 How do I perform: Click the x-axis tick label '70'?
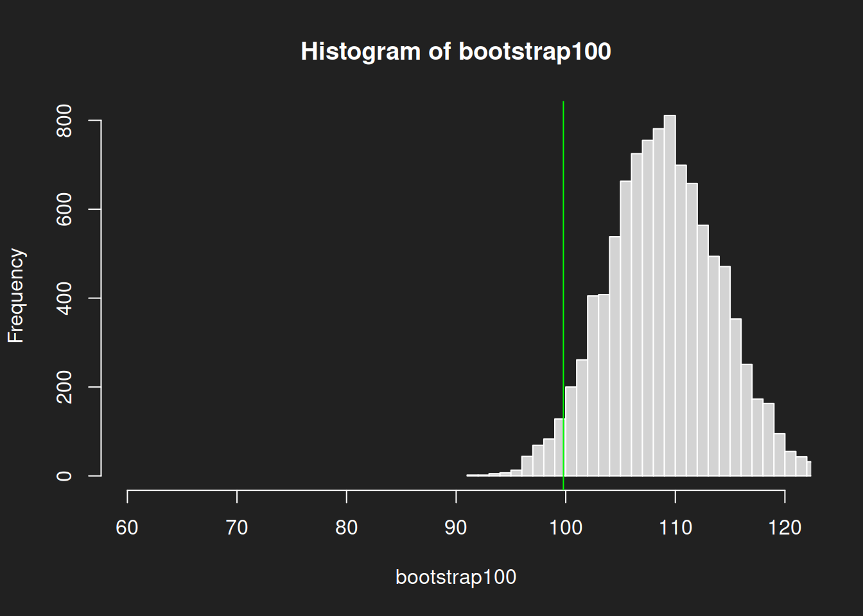pyautogui.click(x=237, y=528)
